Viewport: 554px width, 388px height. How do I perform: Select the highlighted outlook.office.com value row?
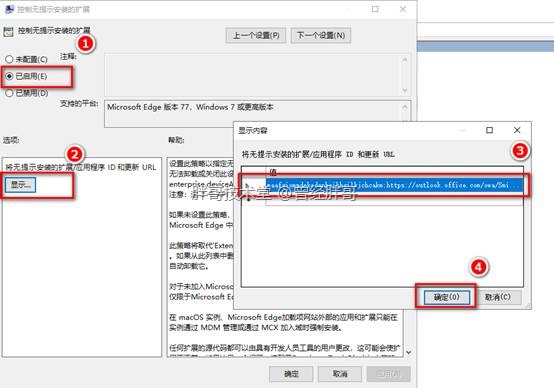394,185
